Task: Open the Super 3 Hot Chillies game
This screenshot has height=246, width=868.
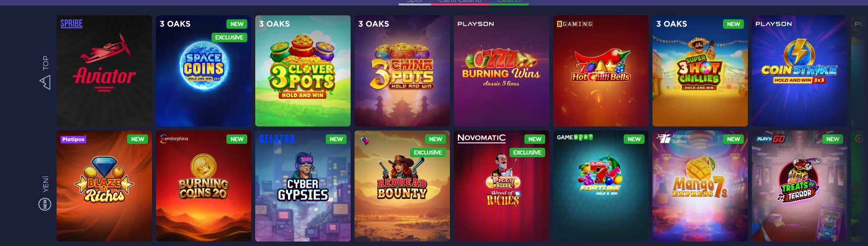Action: pos(700,71)
